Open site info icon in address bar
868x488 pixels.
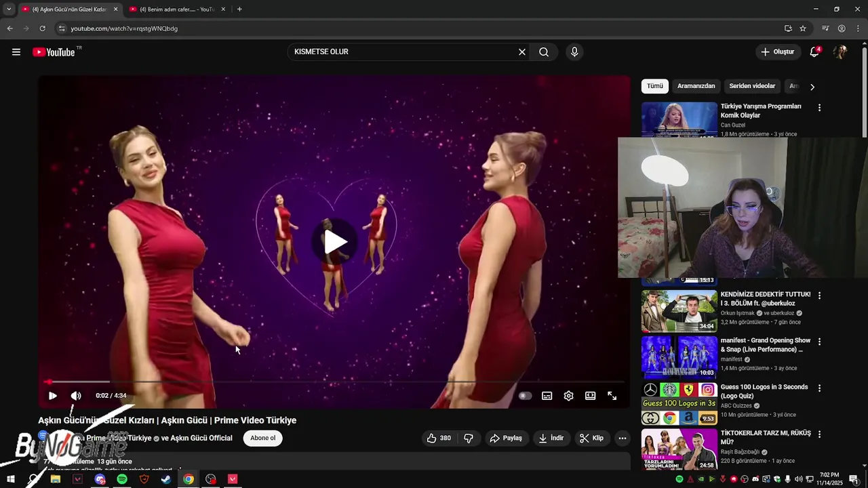[62, 28]
